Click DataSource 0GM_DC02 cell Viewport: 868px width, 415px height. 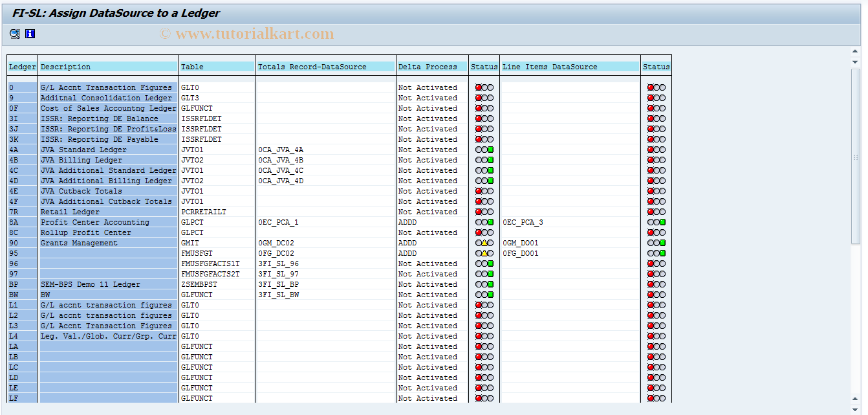click(276, 243)
